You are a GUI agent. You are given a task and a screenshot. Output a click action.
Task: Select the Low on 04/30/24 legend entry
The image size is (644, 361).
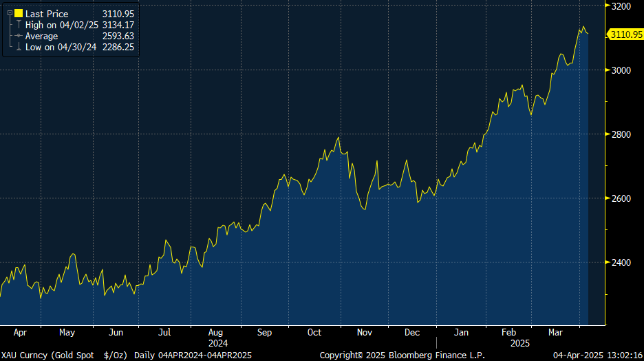pyautogui.click(x=61, y=47)
